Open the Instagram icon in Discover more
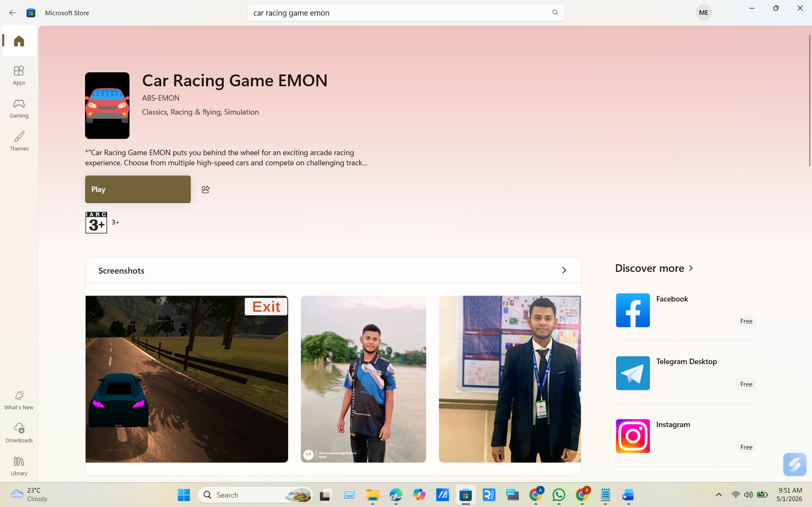Viewport: 812px width, 507px height. (633, 436)
